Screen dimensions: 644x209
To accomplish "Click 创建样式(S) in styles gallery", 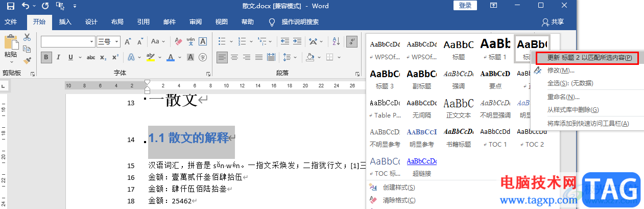I will pos(399,188).
